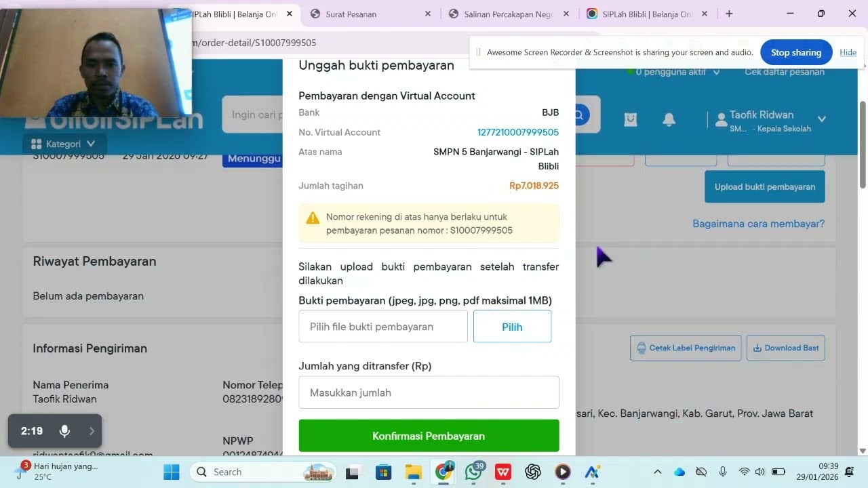The image size is (868, 488).
Task: Click the Kategori grid icon
Action: (x=36, y=144)
